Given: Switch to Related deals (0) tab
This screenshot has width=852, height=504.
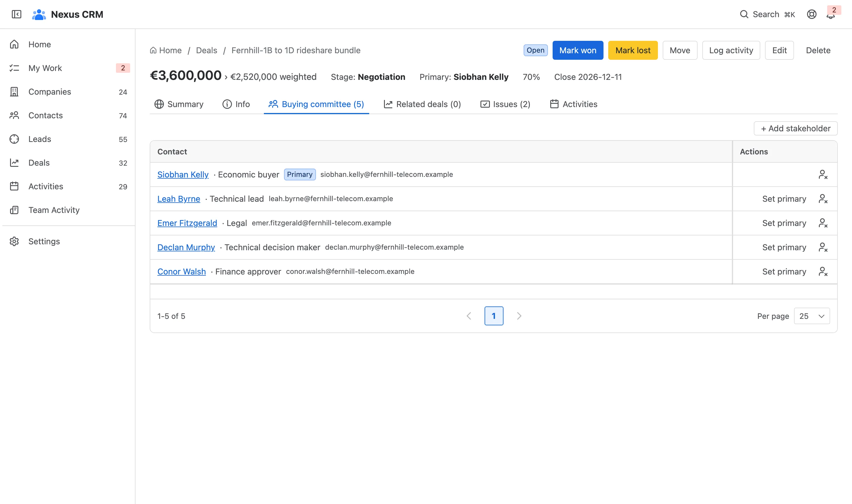Looking at the screenshot, I should [422, 104].
